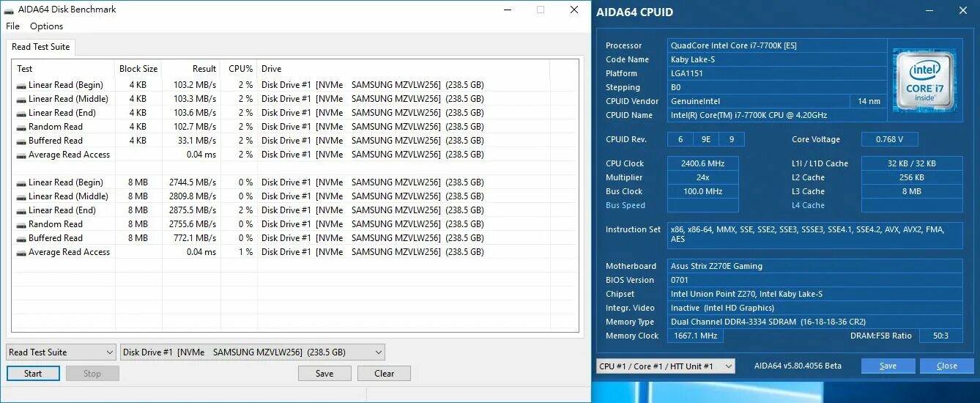Click drive icon of 4 KB Linear Read (Begin)
The image size is (980, 403).
tap(21, 85)
